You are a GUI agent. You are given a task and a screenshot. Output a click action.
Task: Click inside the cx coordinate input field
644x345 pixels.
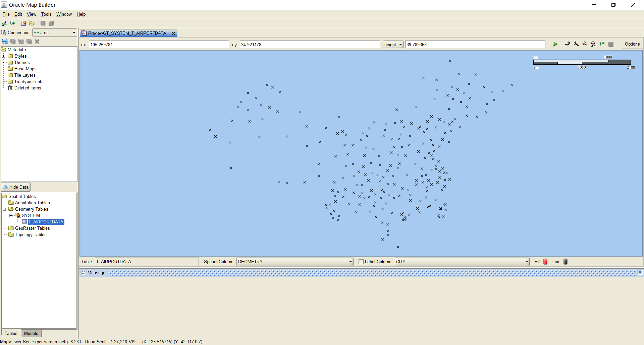tap(158, 44)
